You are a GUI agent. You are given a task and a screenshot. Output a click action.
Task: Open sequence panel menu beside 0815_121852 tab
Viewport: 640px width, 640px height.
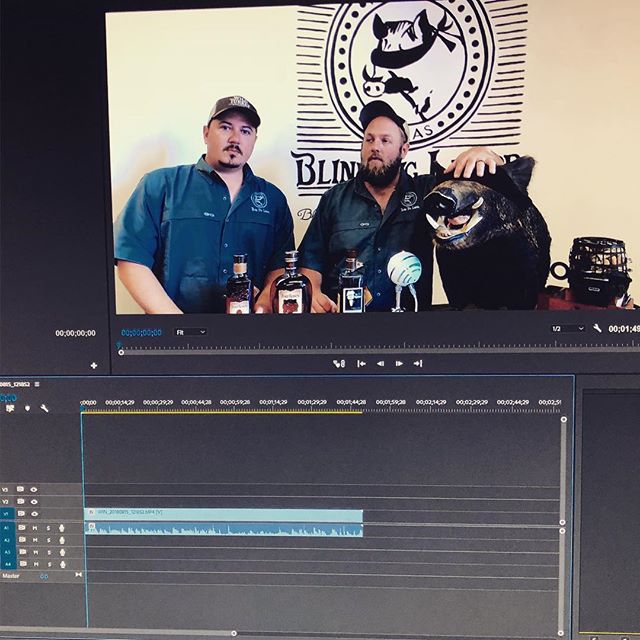37,384
